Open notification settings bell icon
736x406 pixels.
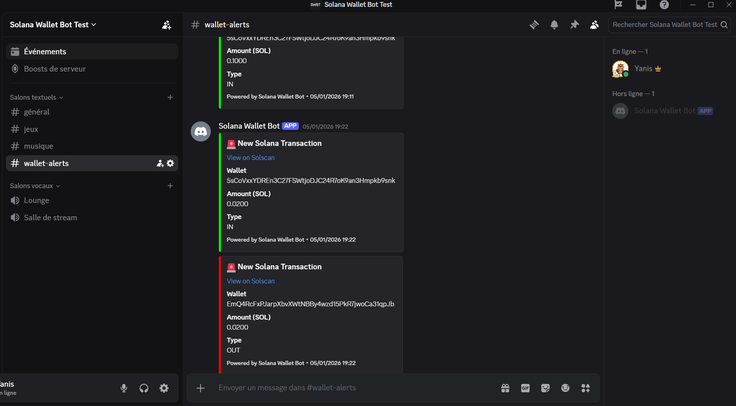(x=554, y=25)
